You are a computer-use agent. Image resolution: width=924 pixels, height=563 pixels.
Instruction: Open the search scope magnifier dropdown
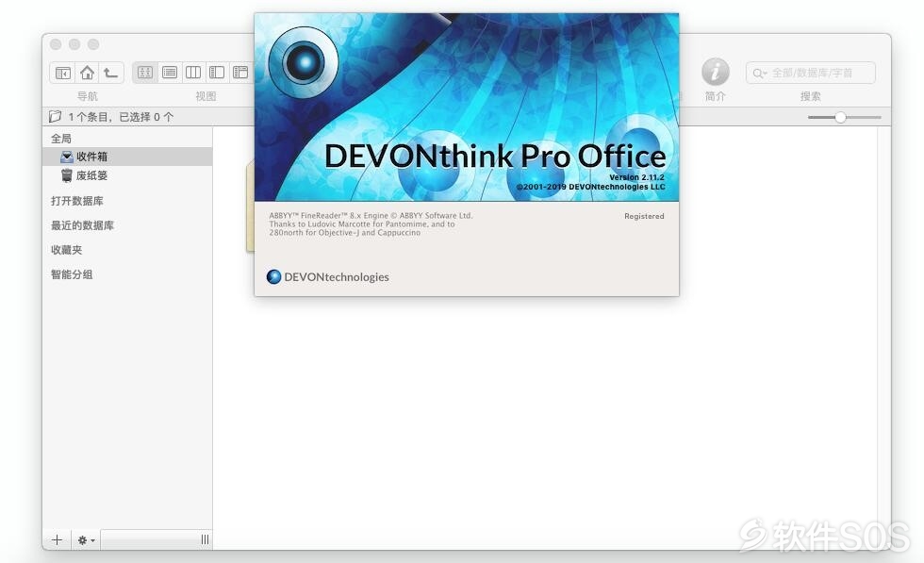pos(759,74)
